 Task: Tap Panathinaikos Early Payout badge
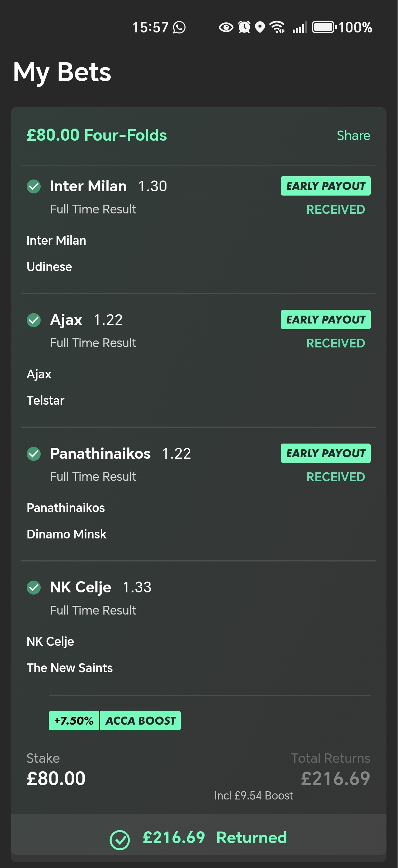325,453
